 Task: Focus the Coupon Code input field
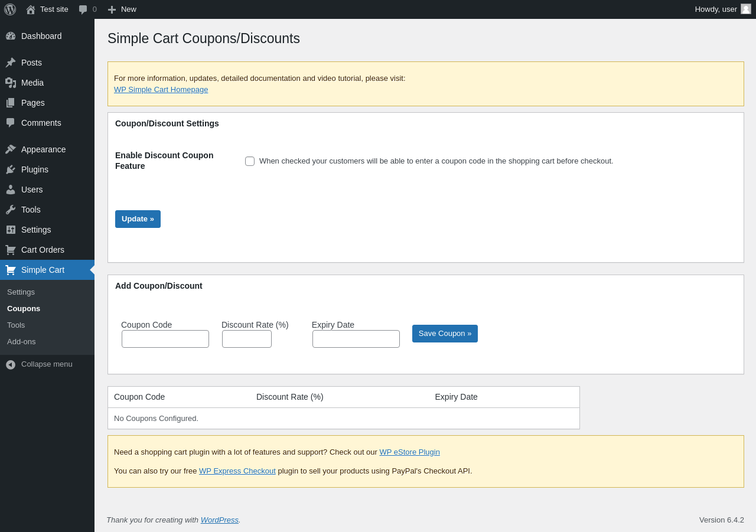165,339
